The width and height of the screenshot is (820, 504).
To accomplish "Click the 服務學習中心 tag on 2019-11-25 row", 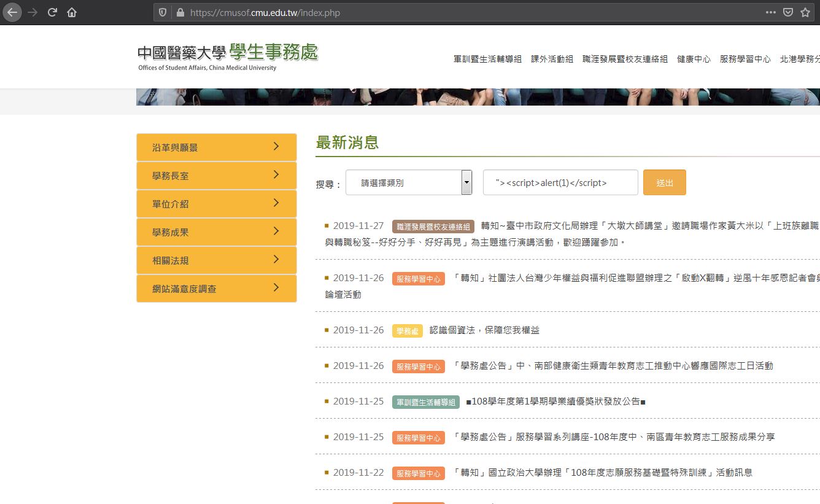I will (419, 438).
